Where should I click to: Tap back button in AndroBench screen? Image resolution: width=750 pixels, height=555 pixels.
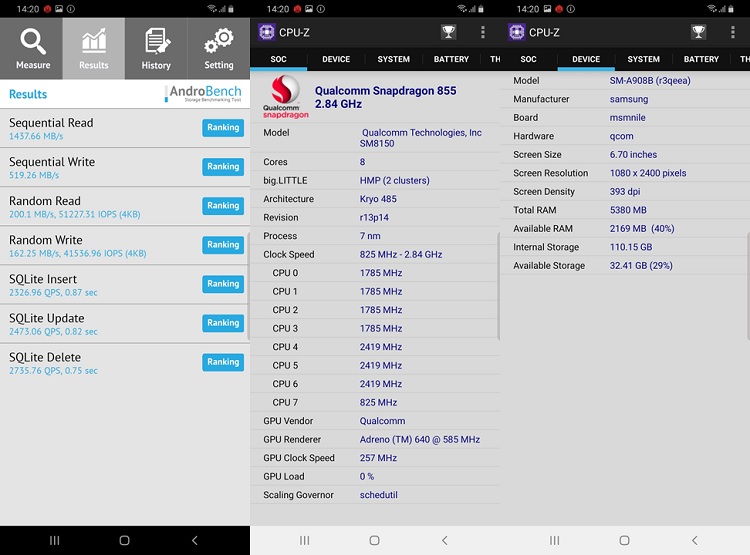(x=194, y=541)
